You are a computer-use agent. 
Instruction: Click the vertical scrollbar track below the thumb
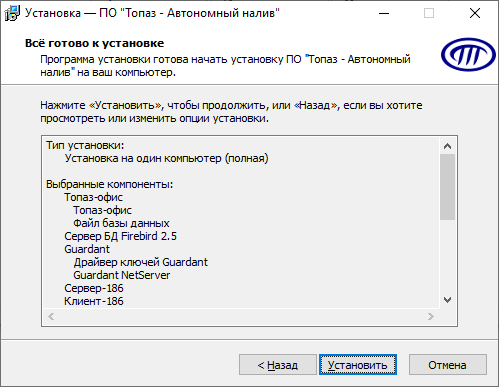(447, 256)
